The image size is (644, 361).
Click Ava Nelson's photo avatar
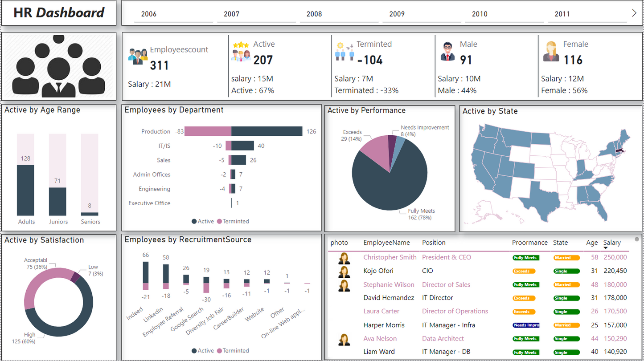pyautogui.click(x=344, y=339)
